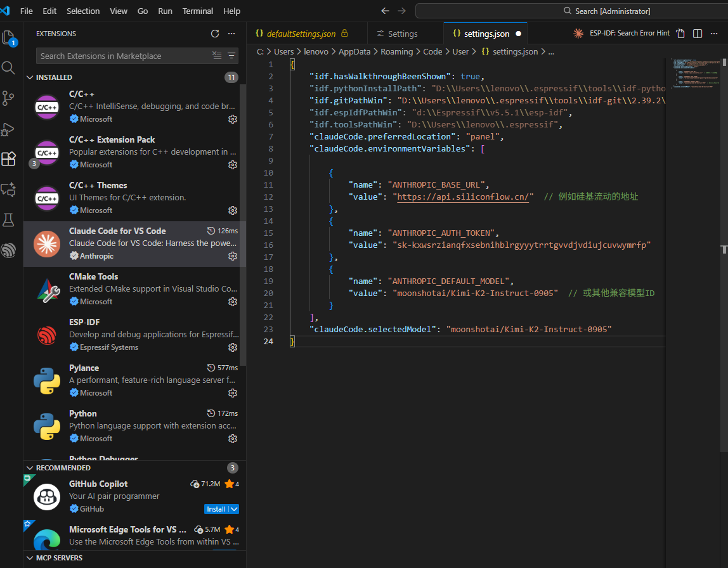
Task: Open manage gear for Claude Code extension
Action: pos(233,256)
